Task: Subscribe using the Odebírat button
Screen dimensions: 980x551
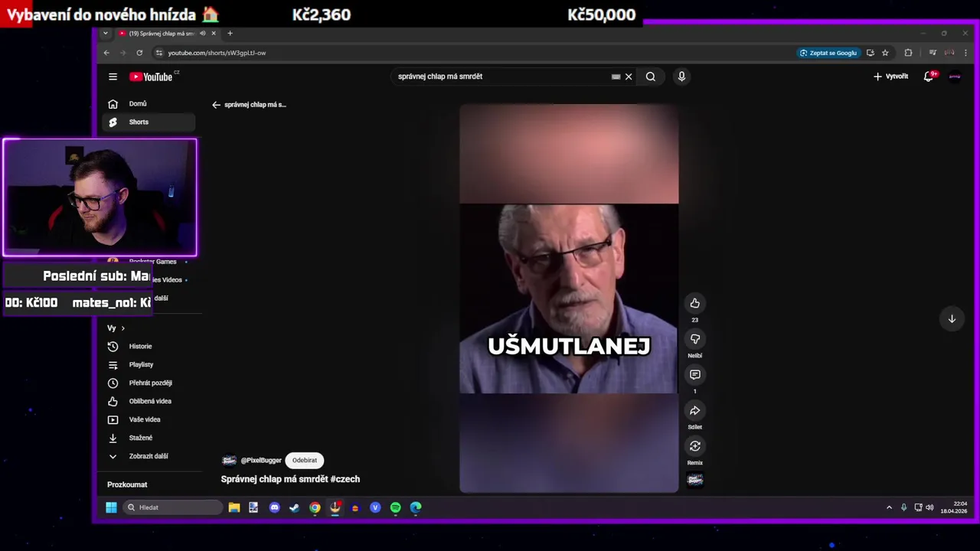Action: click(304, 461)
